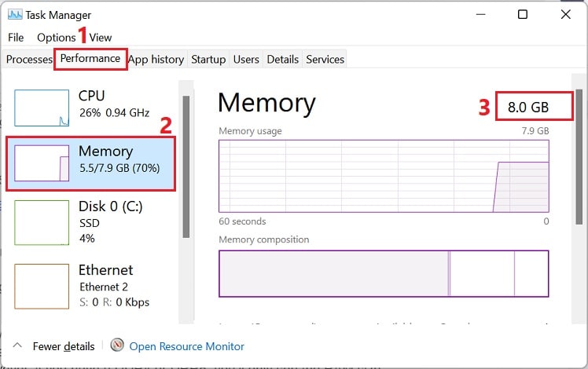The image size is (588, 369).
Task: Open the Options menu
Action: (57, 38)
